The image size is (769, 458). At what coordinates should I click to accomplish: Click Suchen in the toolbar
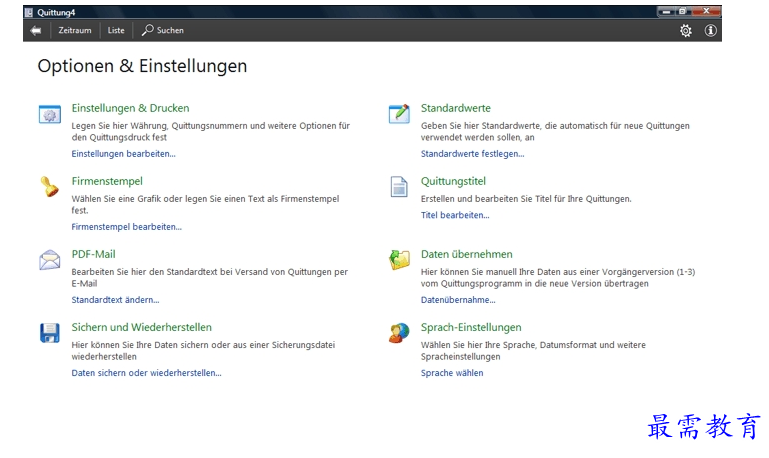(x=163, y=31)
